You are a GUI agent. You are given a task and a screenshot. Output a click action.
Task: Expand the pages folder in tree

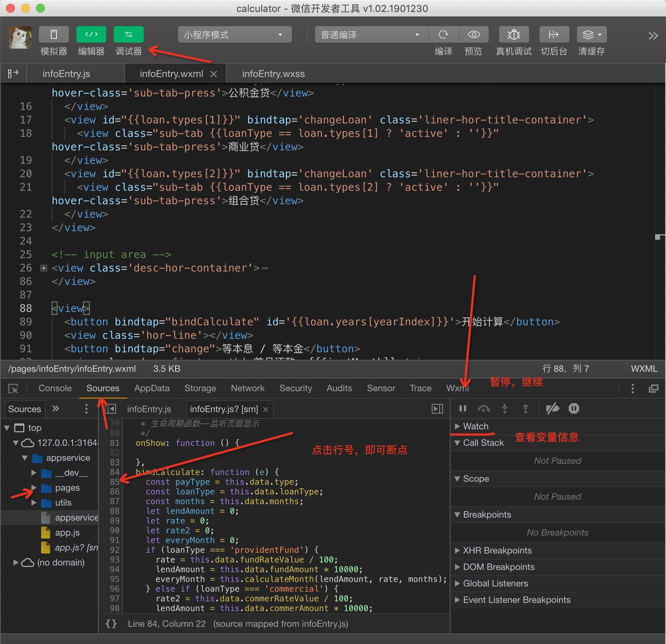coord(34,488)
